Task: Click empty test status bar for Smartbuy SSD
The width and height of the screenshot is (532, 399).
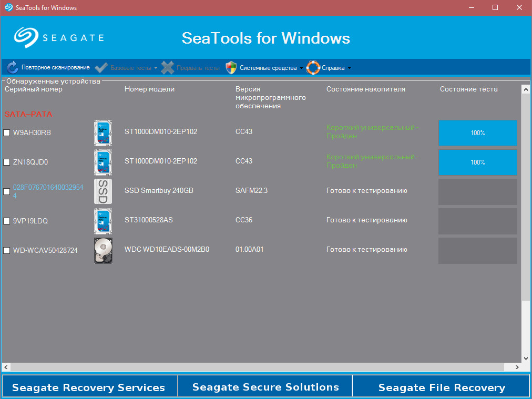Action: pyautogui.click(x=478, y=192)
